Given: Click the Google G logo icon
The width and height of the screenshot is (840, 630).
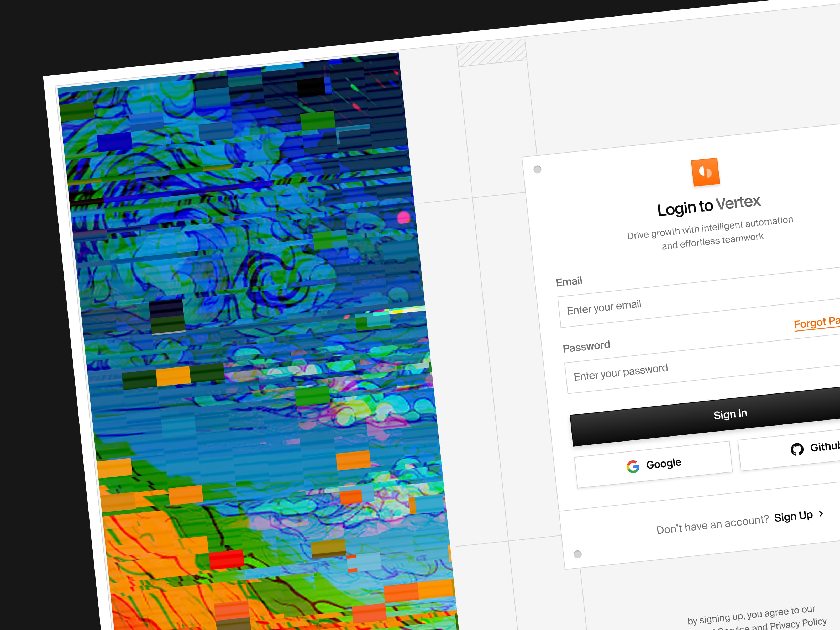Looking at the screenshot, I should (633, 466).
